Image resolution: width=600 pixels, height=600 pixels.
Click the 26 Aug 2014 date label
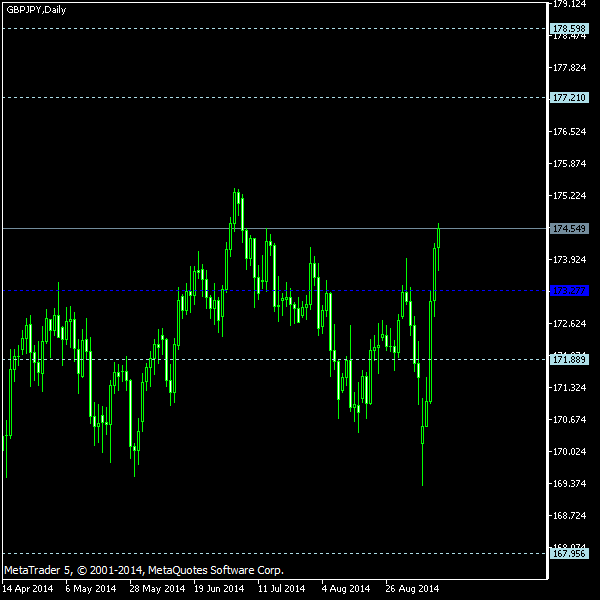tap(412, 589)
